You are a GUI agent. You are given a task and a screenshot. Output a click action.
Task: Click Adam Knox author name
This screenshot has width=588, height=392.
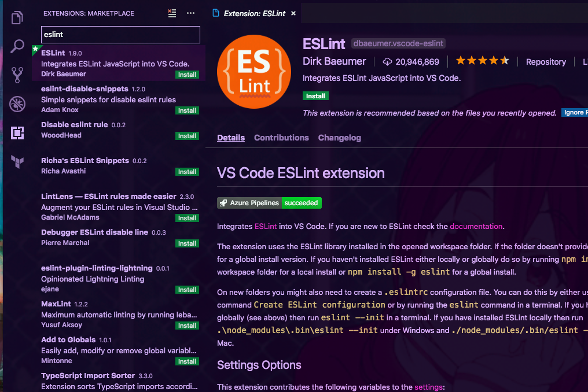point(60,110)
